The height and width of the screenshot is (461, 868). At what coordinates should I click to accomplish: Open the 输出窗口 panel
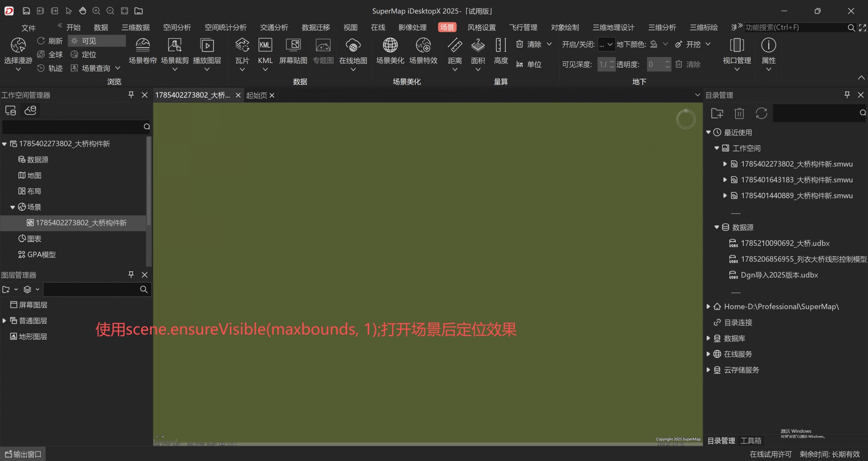tap(23, 454)
